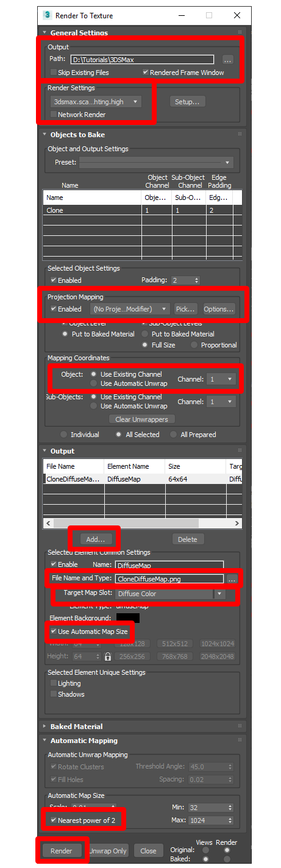Toggle the Enable checkbox beside Name field
Image resolution: width=281 pixels, height=868 pixels.
[54, 565]
